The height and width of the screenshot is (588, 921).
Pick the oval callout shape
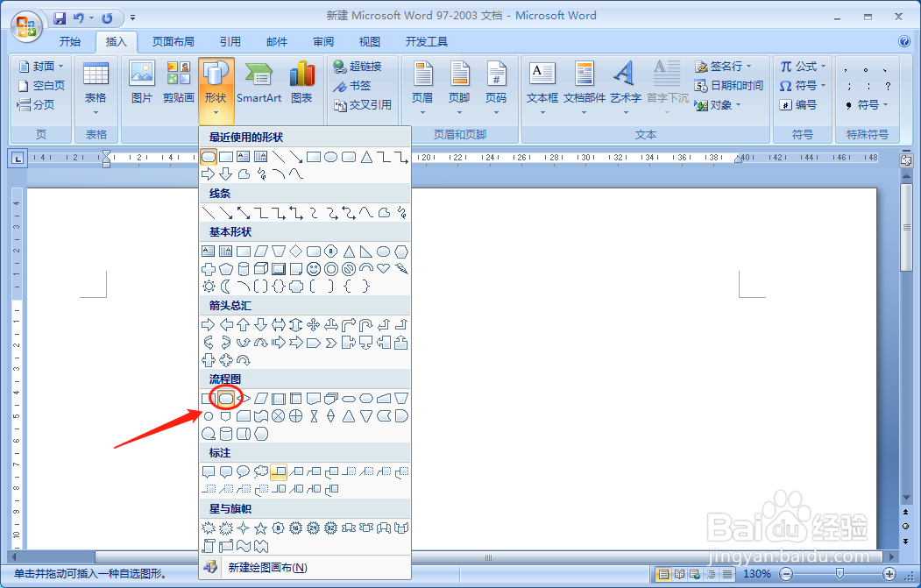tap(244, 471)
